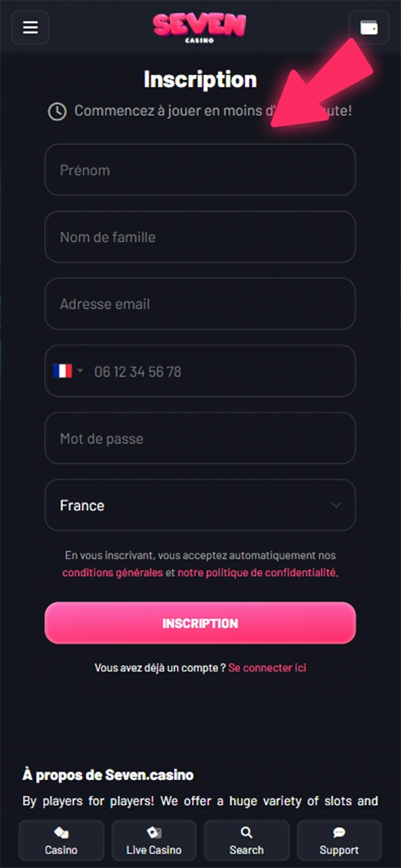Expand the France country selector

[x=200, y=505]
